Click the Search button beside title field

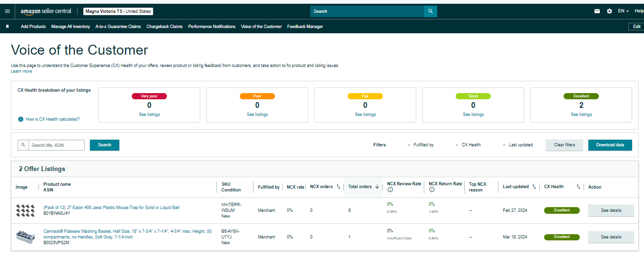click(105, 145)
